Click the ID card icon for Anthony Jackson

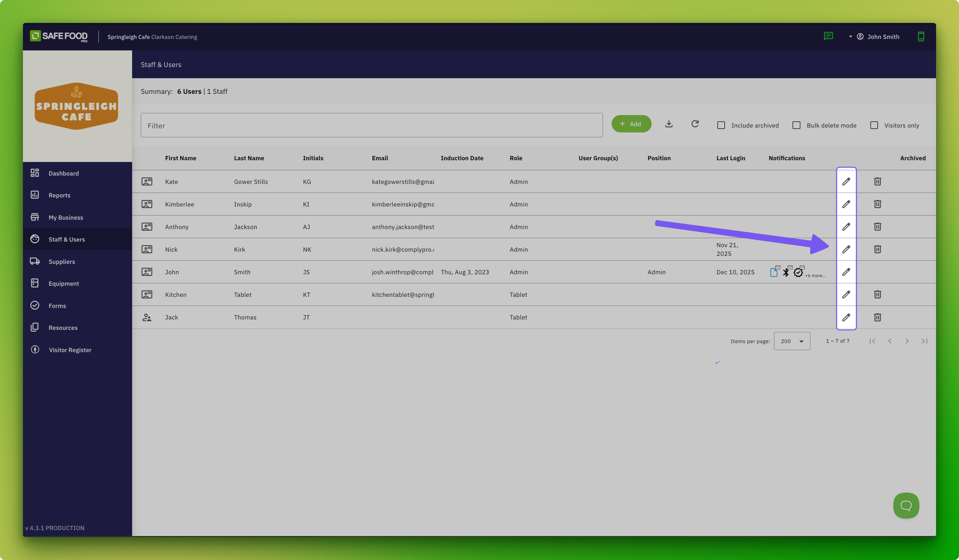tap(147, 227)
